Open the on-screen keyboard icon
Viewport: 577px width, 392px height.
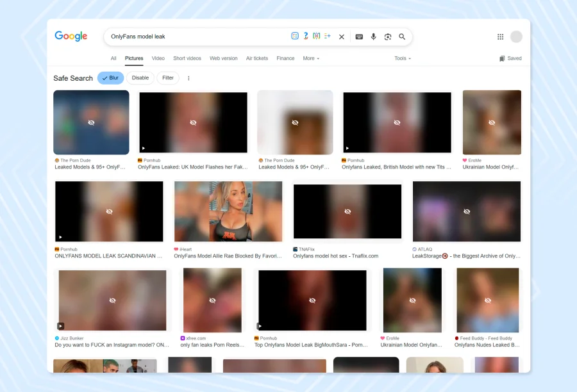(x=359, y=37)
